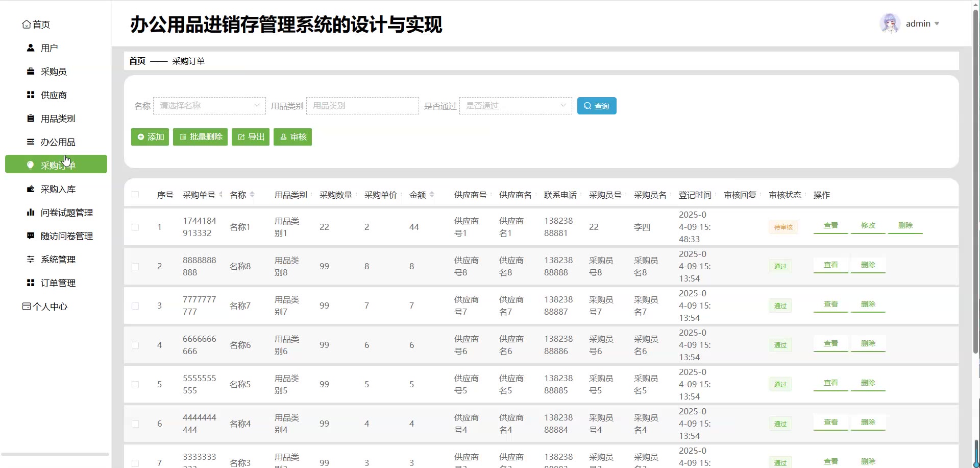Select the checkbox for order row 4
This screenshot has width=980, height=468.
click(135, 345)
